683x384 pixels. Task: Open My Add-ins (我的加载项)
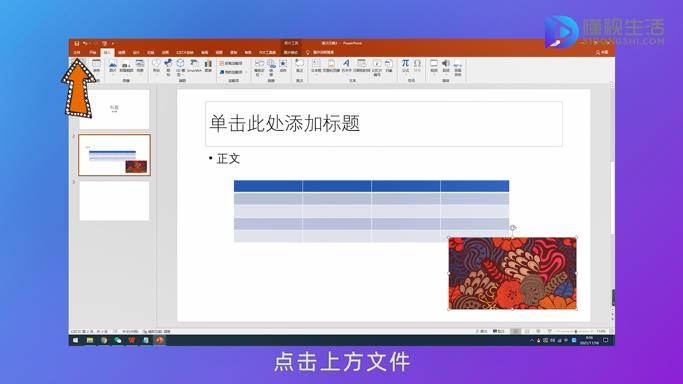coord(232,72)
